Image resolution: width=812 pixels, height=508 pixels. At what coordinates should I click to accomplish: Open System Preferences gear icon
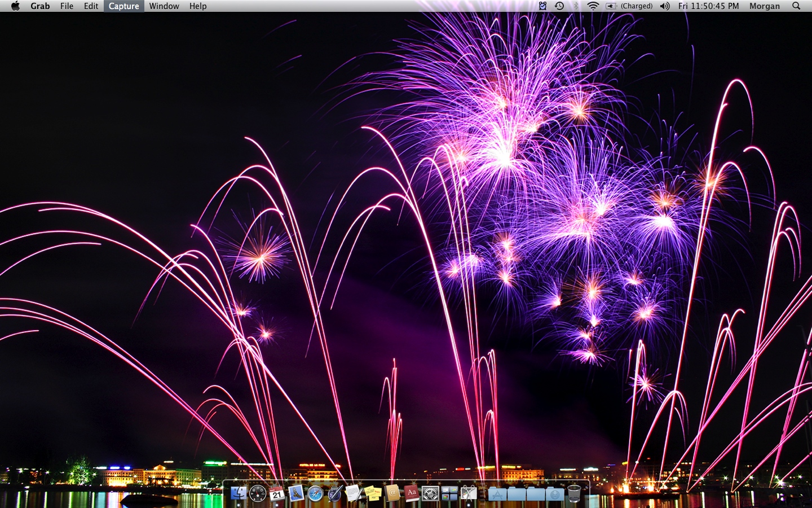(x=430, y=493)
